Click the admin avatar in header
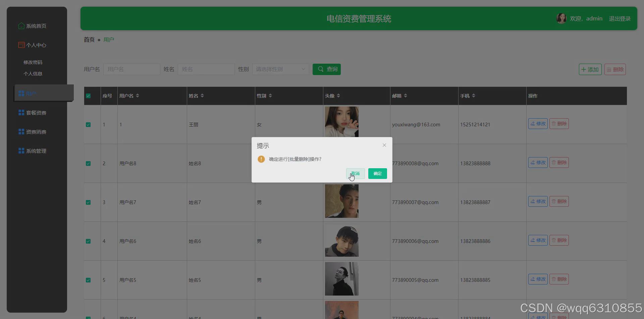Screen dimensions: 644x319 tap(561, 18)
